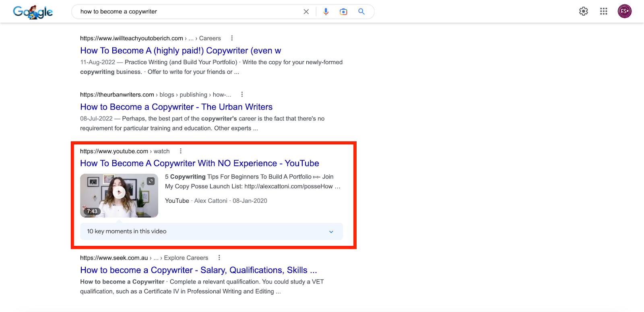Click the chevron beside key moments

click(x=331, y=232)
